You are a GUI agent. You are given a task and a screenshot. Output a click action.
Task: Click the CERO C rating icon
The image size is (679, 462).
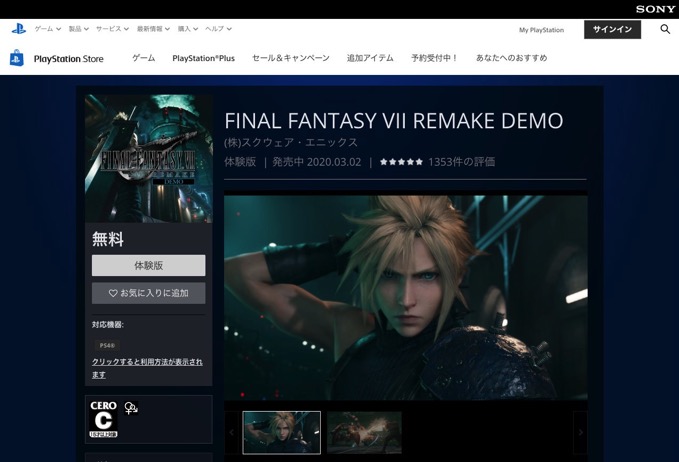103,419
